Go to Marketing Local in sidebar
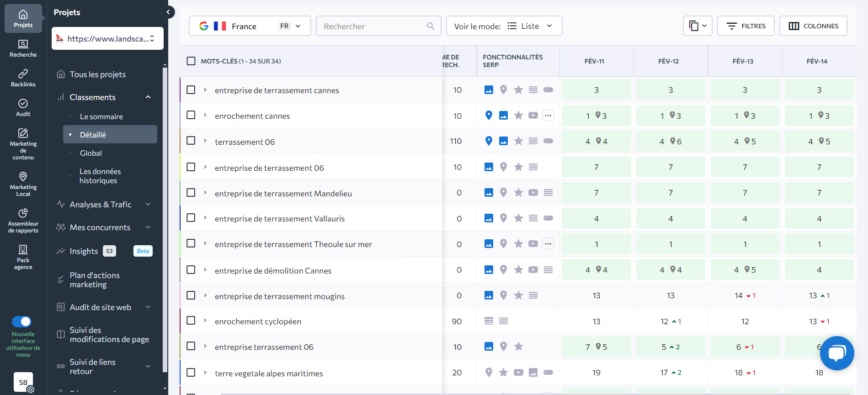This screenshot has width=868, height=395. point(23,184)
